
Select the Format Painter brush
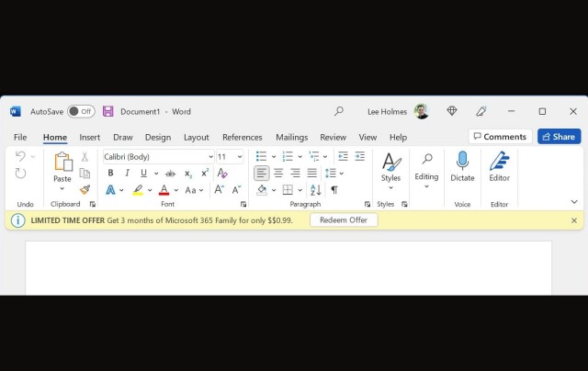pyautogui.click(x=85, y=189)
